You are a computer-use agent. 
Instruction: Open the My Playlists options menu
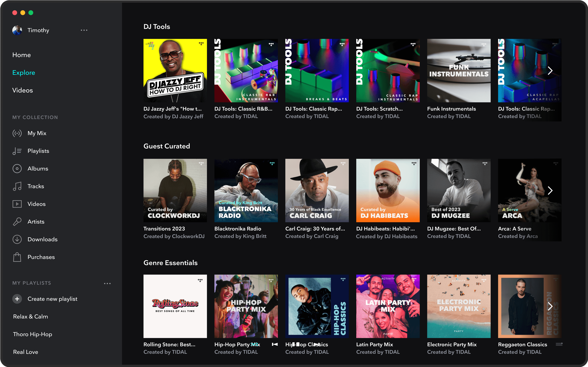click(107, 283)
